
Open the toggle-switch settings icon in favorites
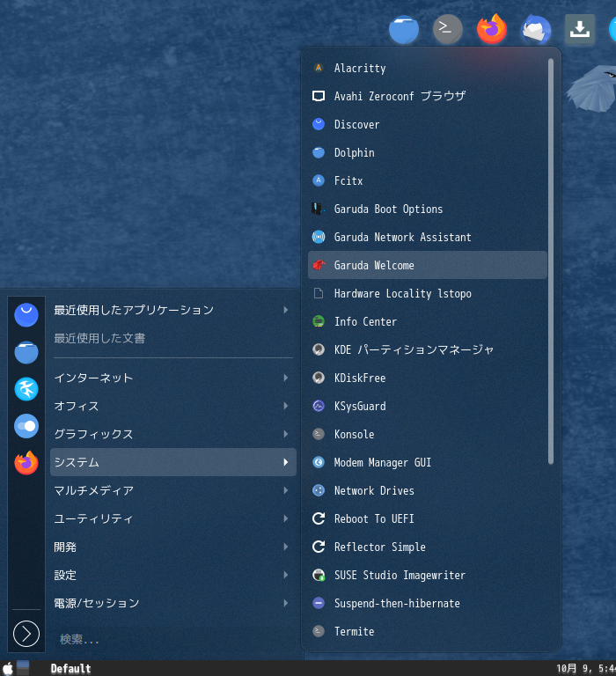pos(26,426)
